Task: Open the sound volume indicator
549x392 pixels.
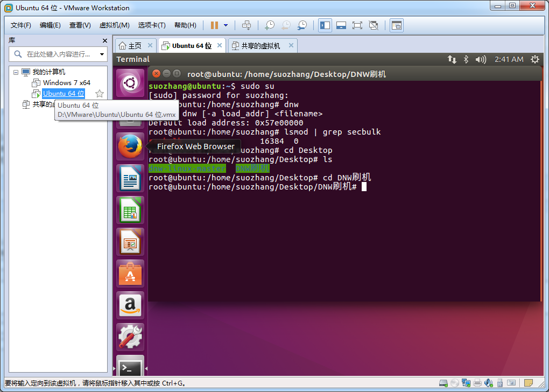Action: pyautogui.click(x=481, y=60)
